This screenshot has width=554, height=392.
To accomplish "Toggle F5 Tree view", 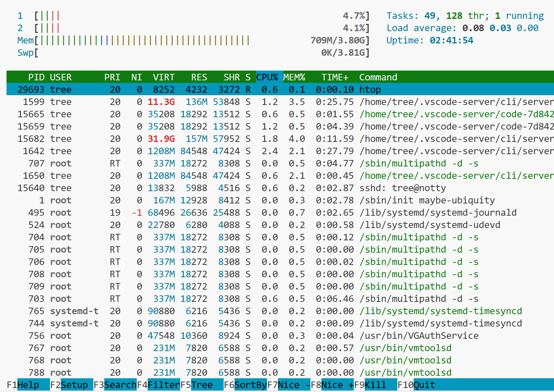I will (x=202, y=385).
